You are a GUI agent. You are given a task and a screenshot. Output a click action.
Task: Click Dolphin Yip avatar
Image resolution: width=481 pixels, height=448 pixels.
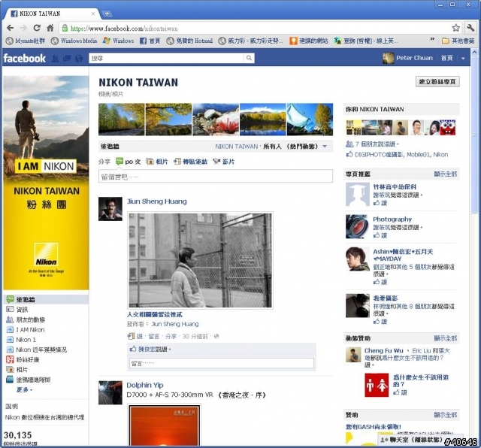(110, 393)
